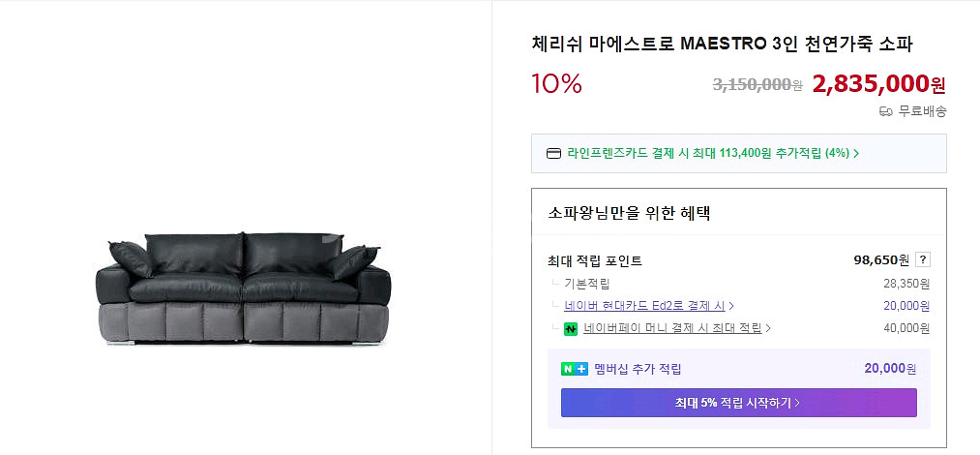Click the green Naver Pay N icon
The width and height of the screenshot is (980, 455).
pyautogui.click(x=571, y=329)
